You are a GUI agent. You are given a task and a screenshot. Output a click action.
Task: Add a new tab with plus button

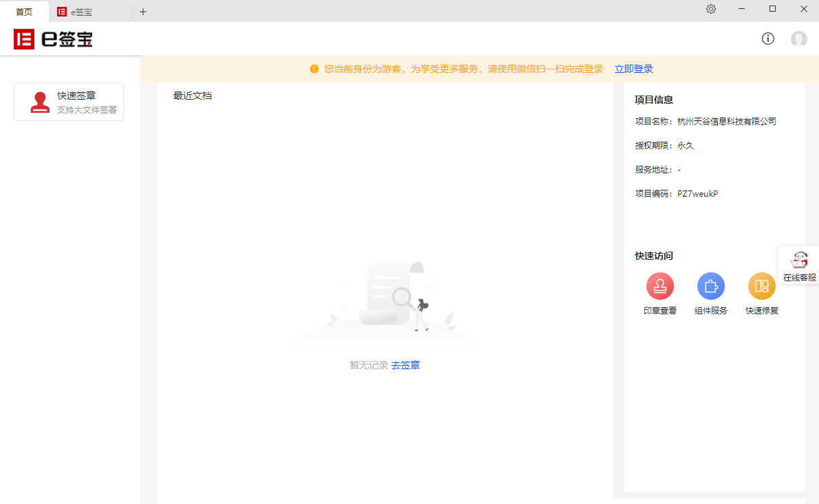coord(143,12)
